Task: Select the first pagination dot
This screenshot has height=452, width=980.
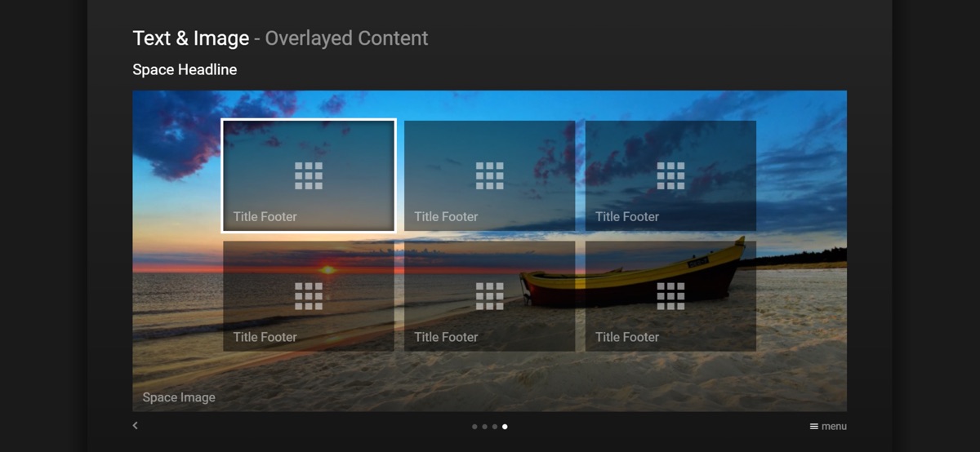Action: coord(474,427)
